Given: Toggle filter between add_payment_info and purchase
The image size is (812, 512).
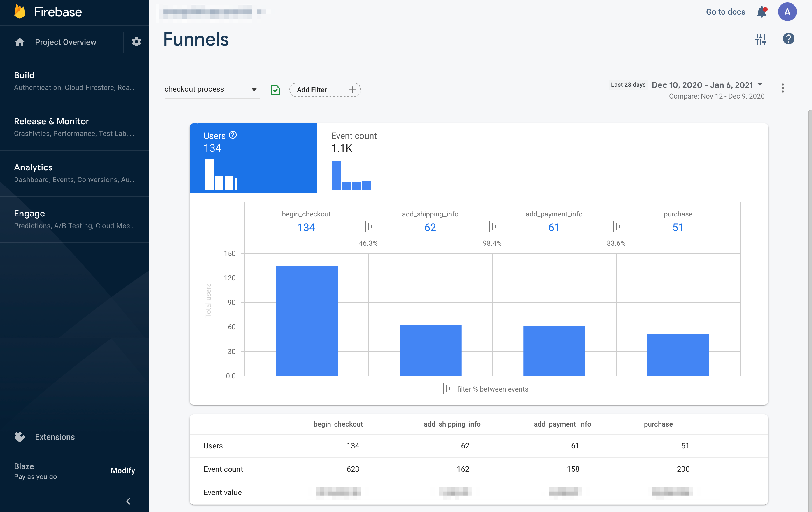Looking at the screenshot, I should (x=616, y=226).
